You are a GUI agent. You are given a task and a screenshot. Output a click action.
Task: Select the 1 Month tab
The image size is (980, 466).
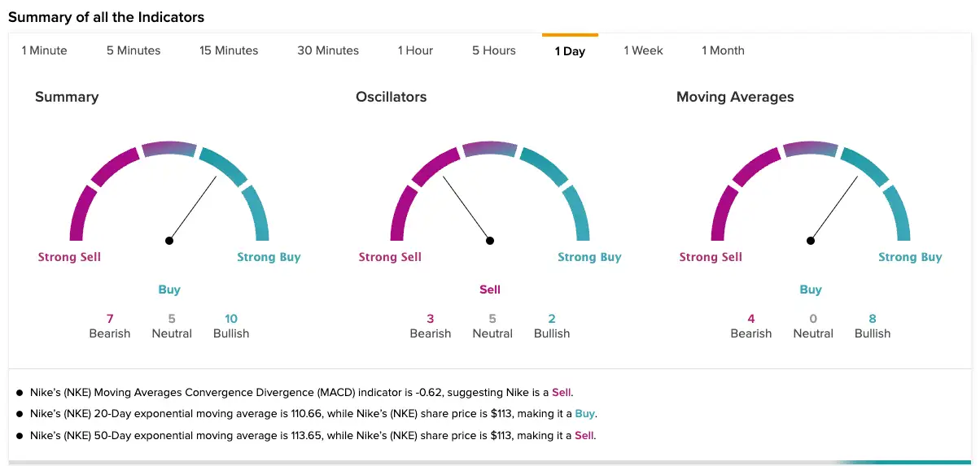(723, 50)
